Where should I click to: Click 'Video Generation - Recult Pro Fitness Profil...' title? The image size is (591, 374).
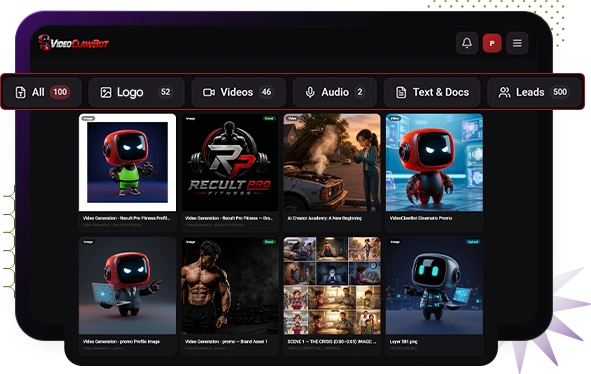coord(126,218)
